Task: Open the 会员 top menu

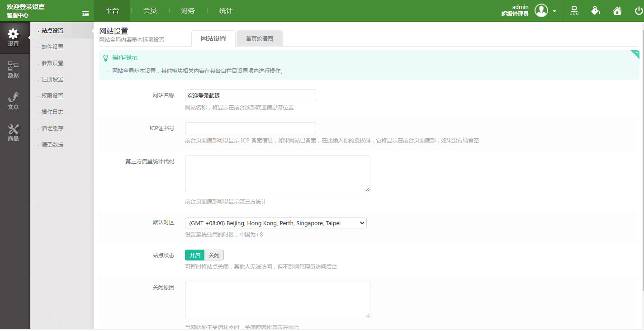Action: click(x=150, y=11)
